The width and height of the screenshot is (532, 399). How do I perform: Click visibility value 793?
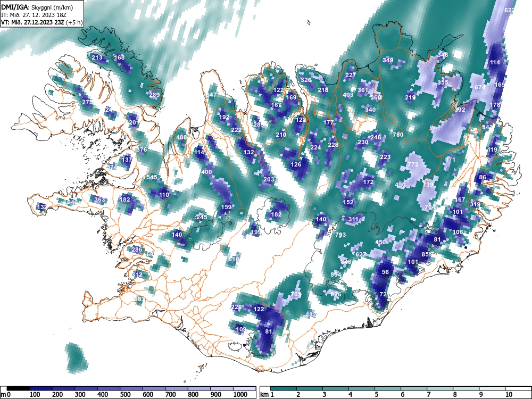(x=340, y=234)
